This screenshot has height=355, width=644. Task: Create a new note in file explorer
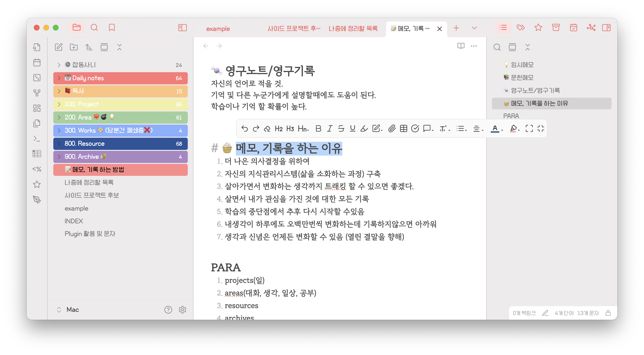pos(59,47)
